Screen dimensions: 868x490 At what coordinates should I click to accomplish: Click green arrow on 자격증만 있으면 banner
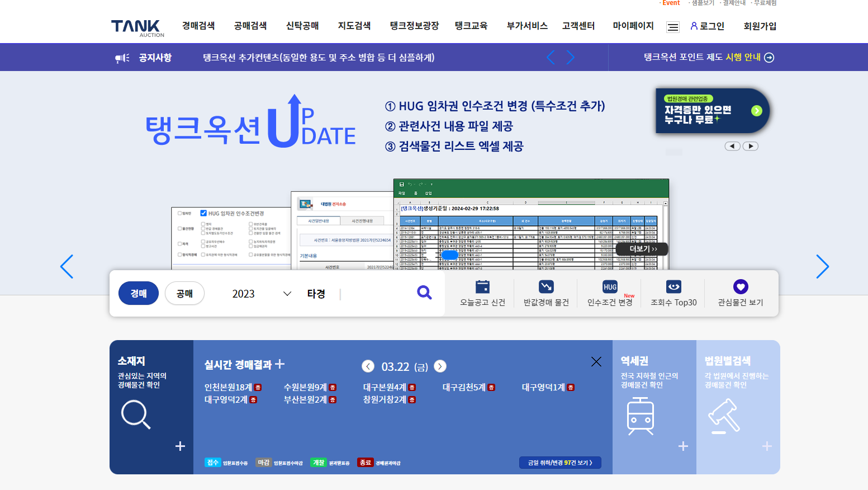(757, 111)
